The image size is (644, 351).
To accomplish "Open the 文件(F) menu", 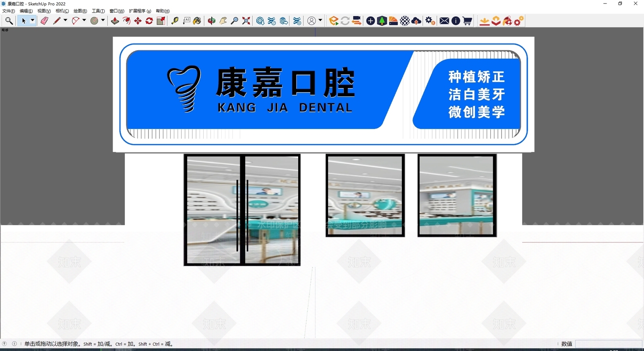I will [x=8, y=11].
